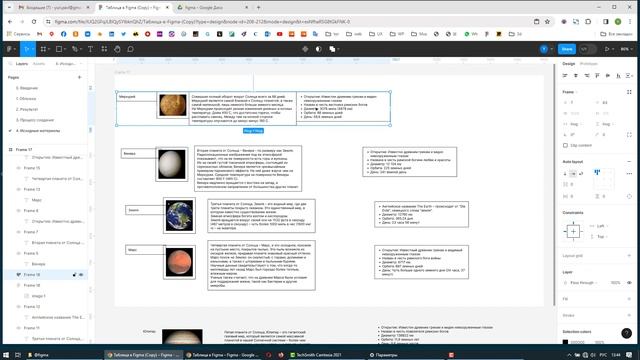The width and height of the screenshot is (640, 360).
Task: Bookmark this page with star icon
Action: tap(547, 22)
